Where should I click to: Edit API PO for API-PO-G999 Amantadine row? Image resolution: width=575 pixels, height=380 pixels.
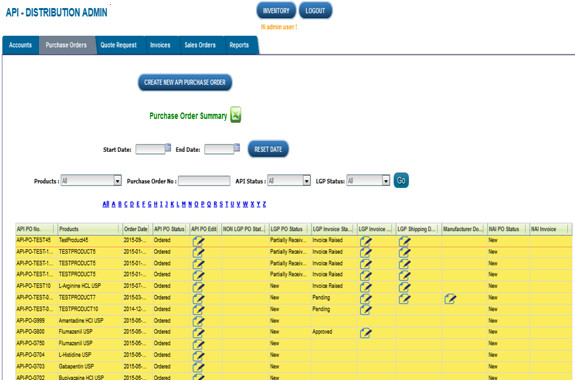[198, 321]
